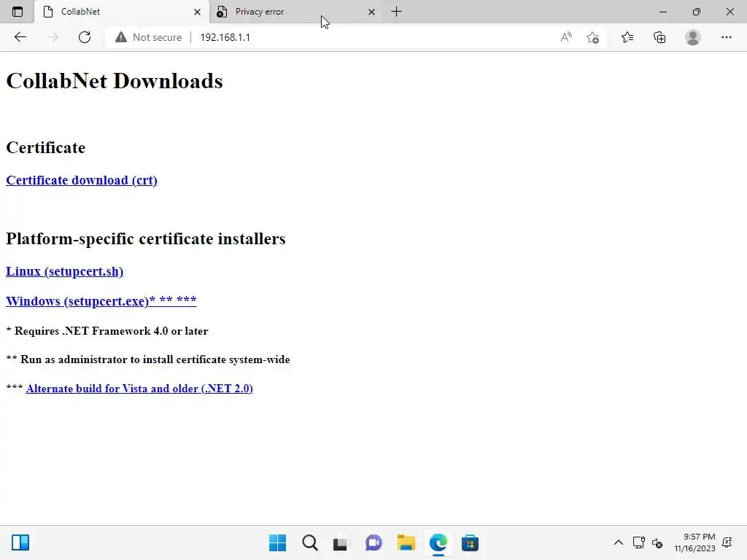Click the muted volume tray icon
Screen dimensions: 747x560
tap(657, 542)
